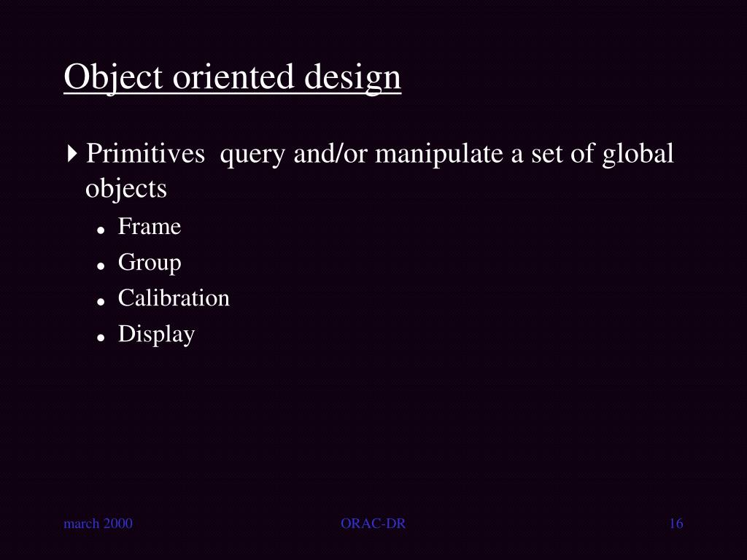Click the 'Display' bullet item

point(156,334)
